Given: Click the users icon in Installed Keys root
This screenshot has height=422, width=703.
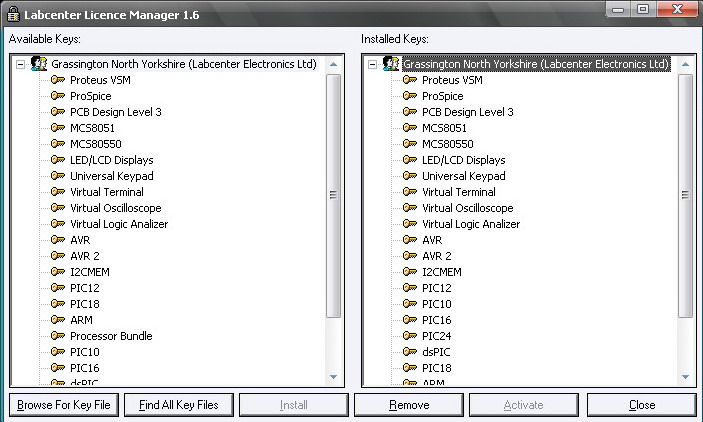Looking at the screenshot, I should [x=391, y=64].
